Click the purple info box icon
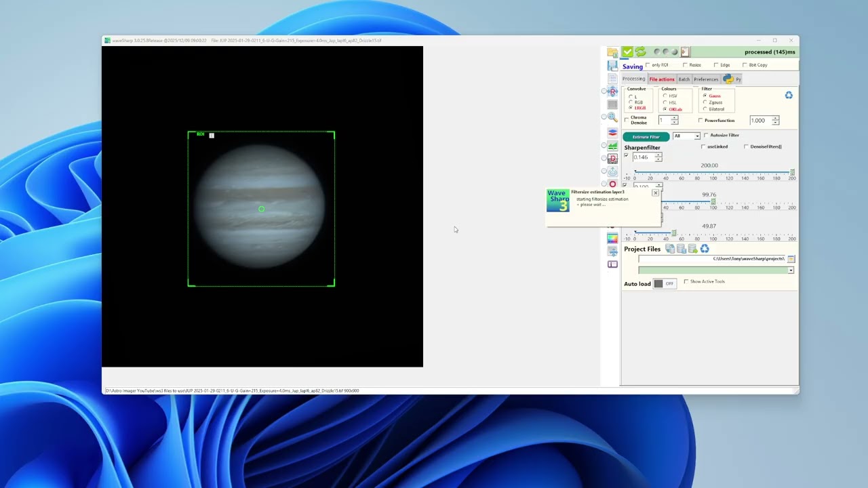868x488 pixels. coord(612,264)
